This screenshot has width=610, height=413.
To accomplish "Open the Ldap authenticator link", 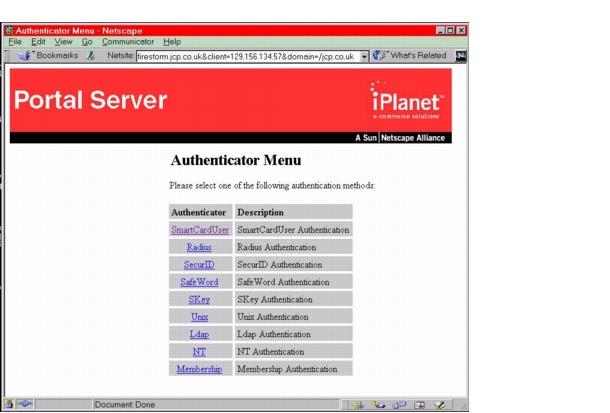I will (199, 334).
